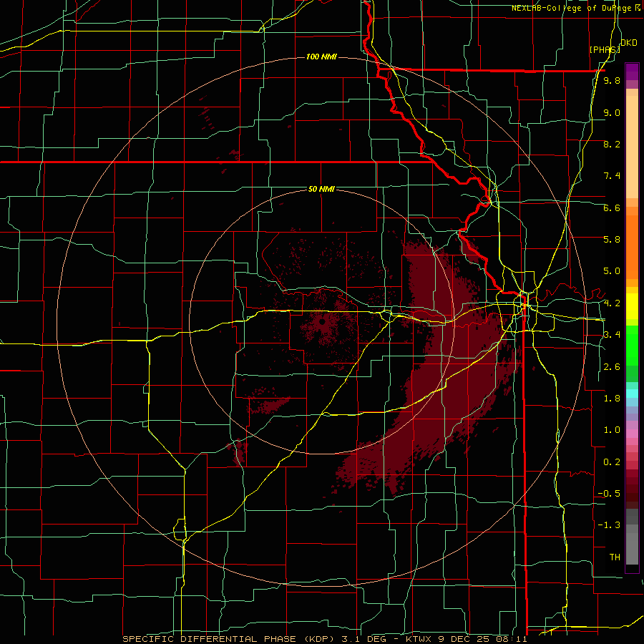Click the 2.6 value on color scale
This screenshot has height=644, width=644.
click(612, 367)
